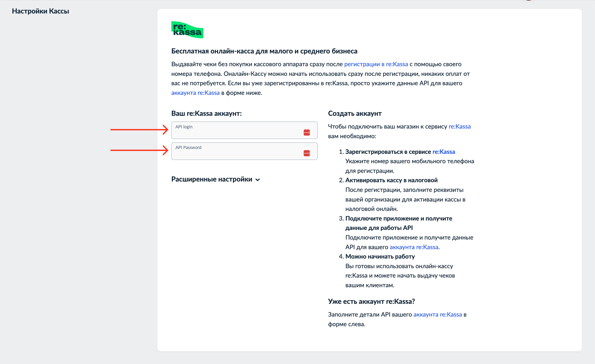The height and width of the screenshot is (364, 595).
Task: Click step title 'Можно начинать работу'
Action: (380, 256)
